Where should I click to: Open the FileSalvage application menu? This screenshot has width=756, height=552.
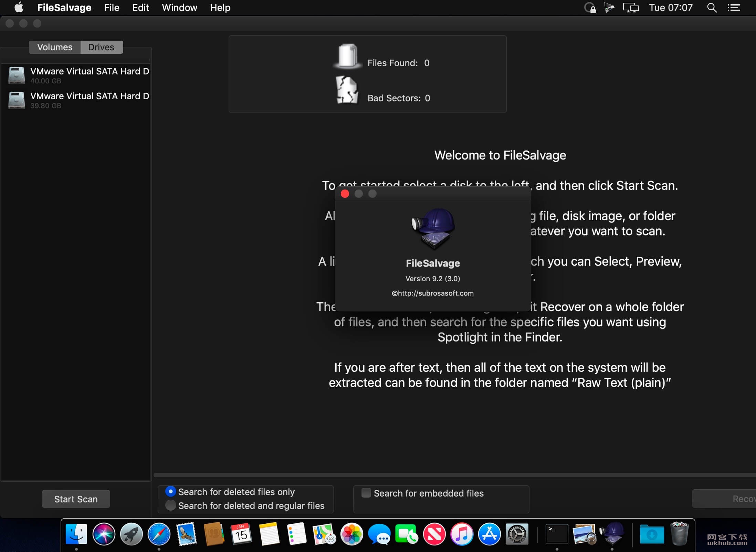64,8
